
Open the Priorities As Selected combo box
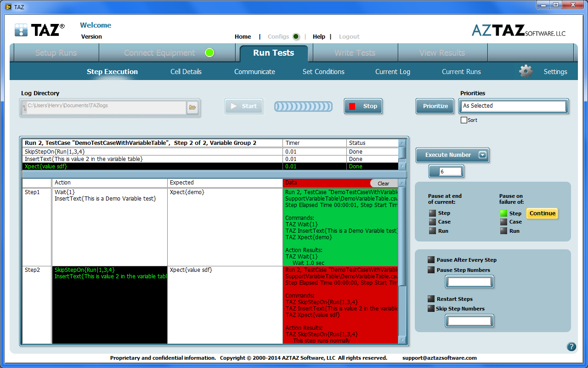(x=514, y=106)
